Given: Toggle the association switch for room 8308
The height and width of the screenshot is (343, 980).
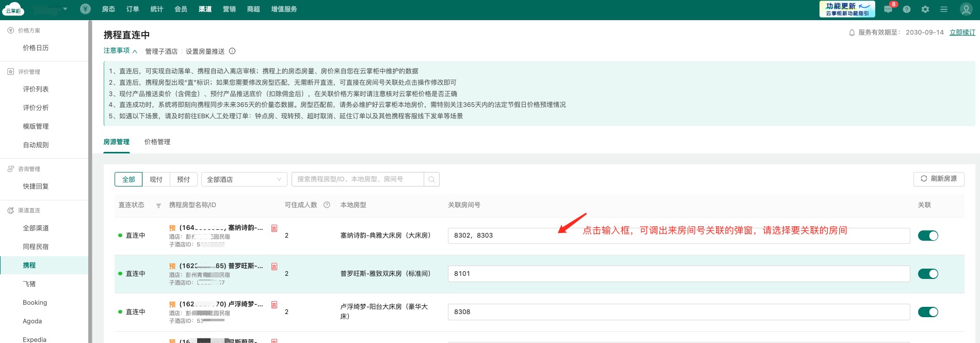Looking at the screenshot, I should tap(928, 312).
